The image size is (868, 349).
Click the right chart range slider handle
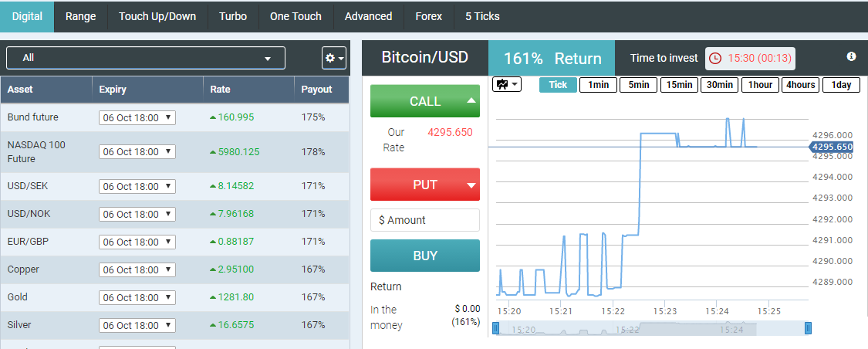(x=809, y=328)
